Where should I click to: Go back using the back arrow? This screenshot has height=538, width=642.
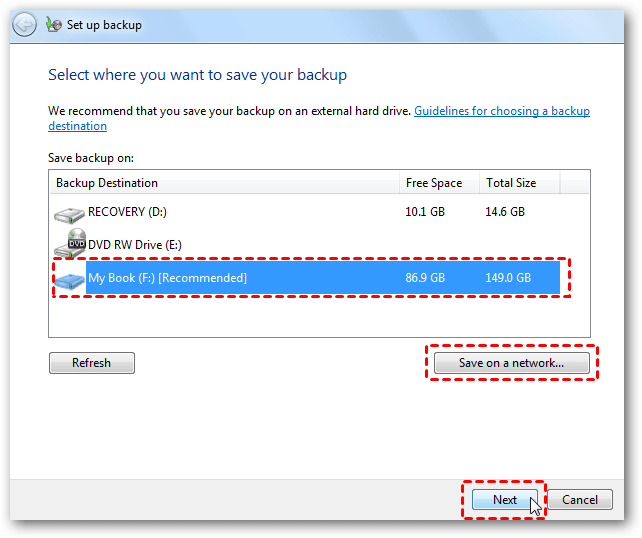point(24,25)
